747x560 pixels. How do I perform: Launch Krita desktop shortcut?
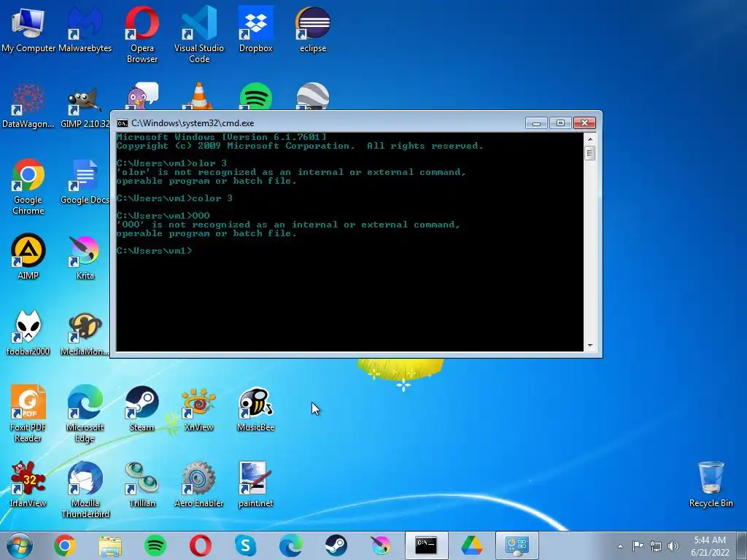(x=85, y=257)
